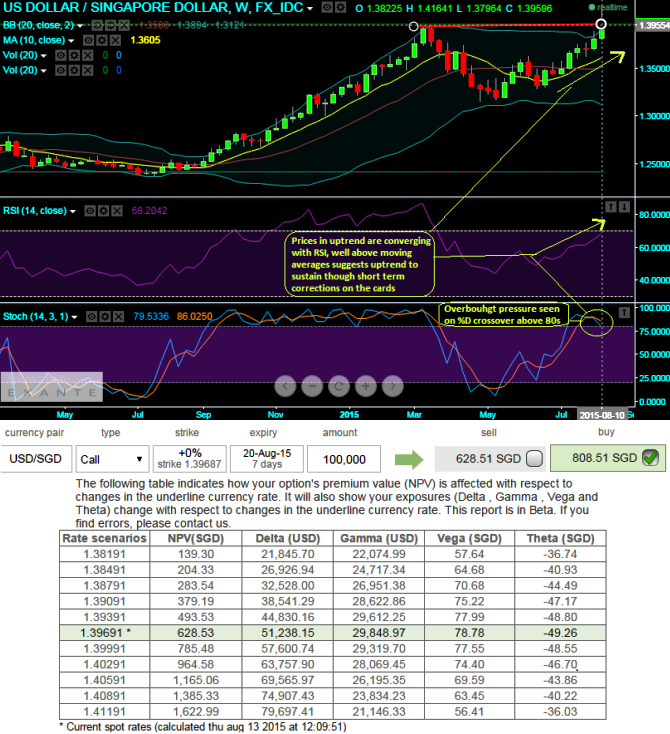Click the NPV(SGD) column header
This screenshot has width=670, height=734.
196,538
